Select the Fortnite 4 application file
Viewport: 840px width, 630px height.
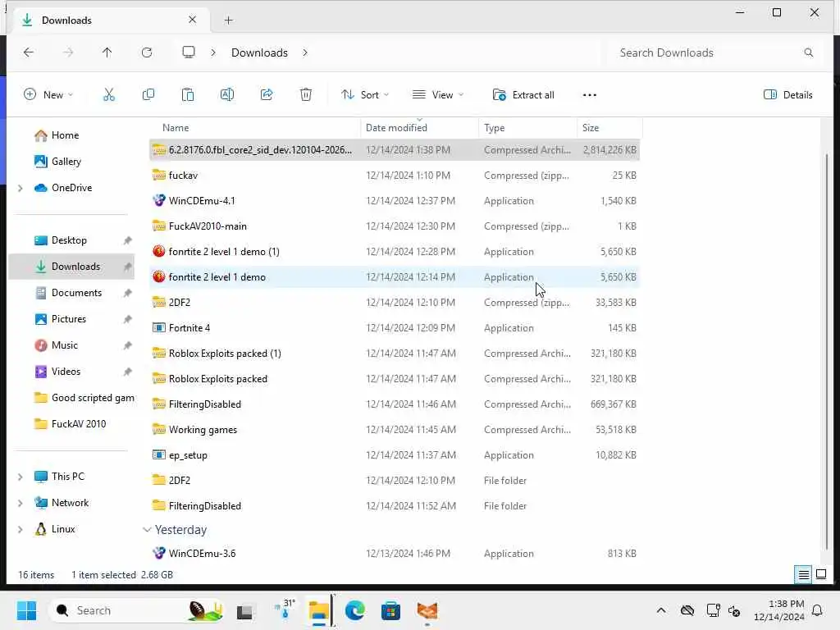[395, 328]
